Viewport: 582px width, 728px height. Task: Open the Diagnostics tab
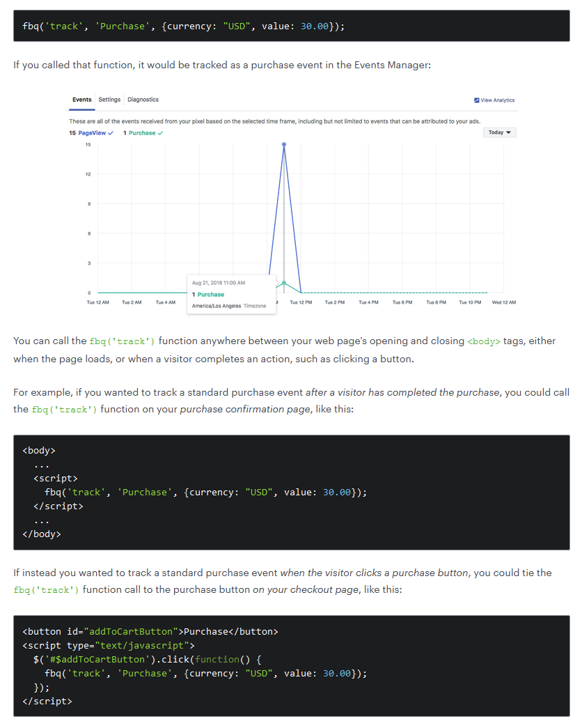click(143, 100)
